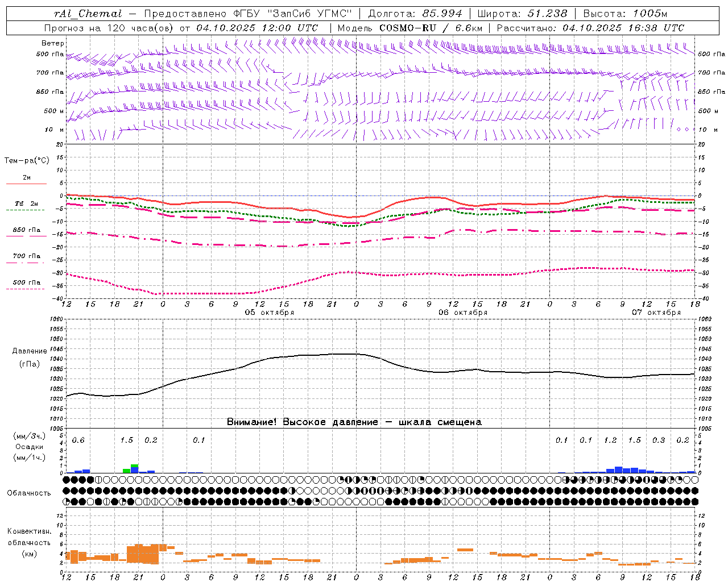
Task: Select the 'Модель COSMO-RU / 6.6км' label
Action: [410, 28]
